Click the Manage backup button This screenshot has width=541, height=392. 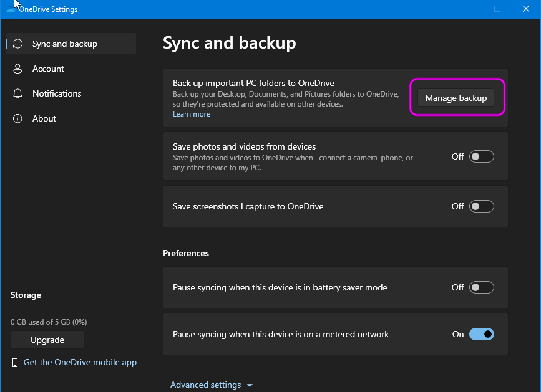tap(456, 98)
